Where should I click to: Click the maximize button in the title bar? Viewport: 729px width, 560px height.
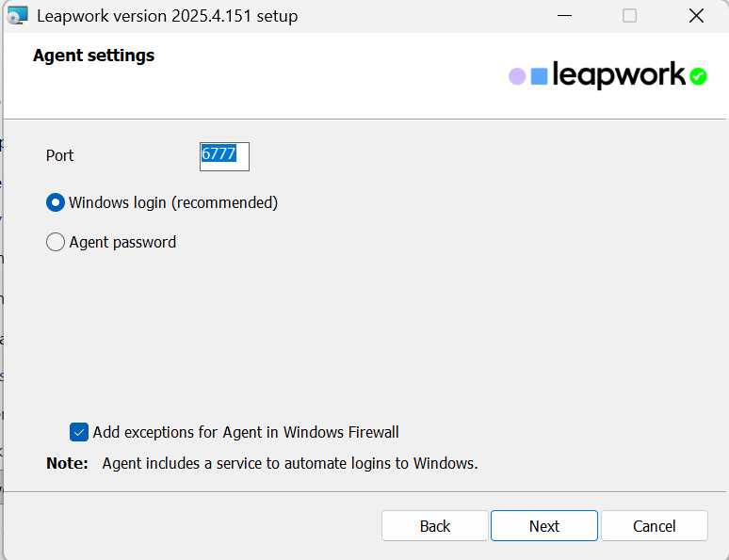click(630, 16)
